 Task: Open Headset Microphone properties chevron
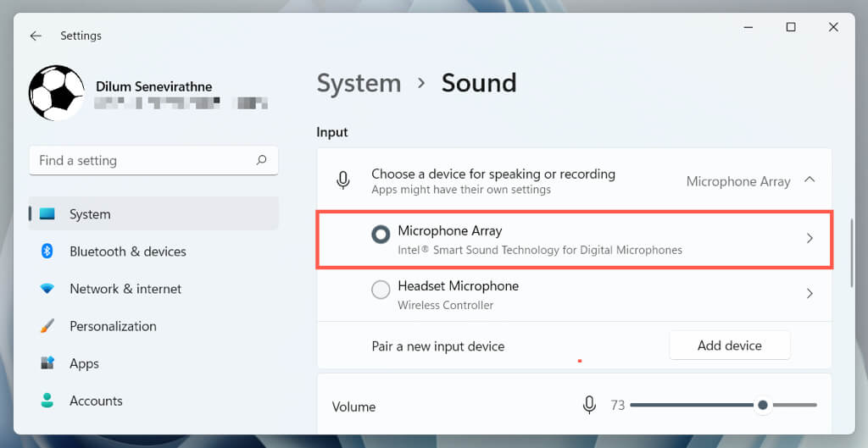810,294
